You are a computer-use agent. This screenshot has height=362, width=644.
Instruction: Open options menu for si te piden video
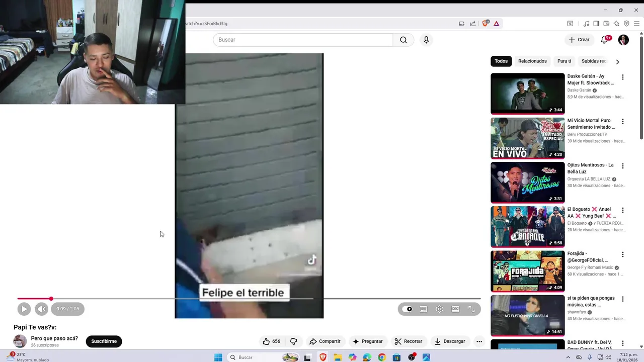click(623, 299)
